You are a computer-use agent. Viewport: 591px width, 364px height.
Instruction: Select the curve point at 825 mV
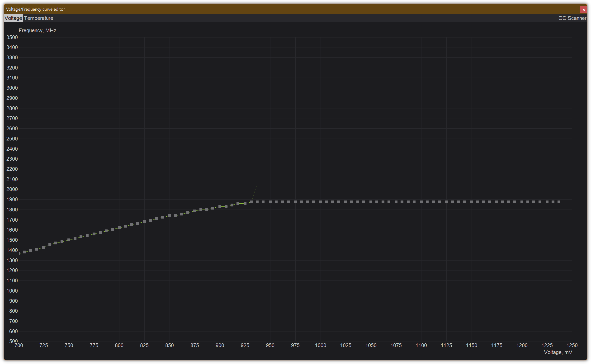point(144,222)
